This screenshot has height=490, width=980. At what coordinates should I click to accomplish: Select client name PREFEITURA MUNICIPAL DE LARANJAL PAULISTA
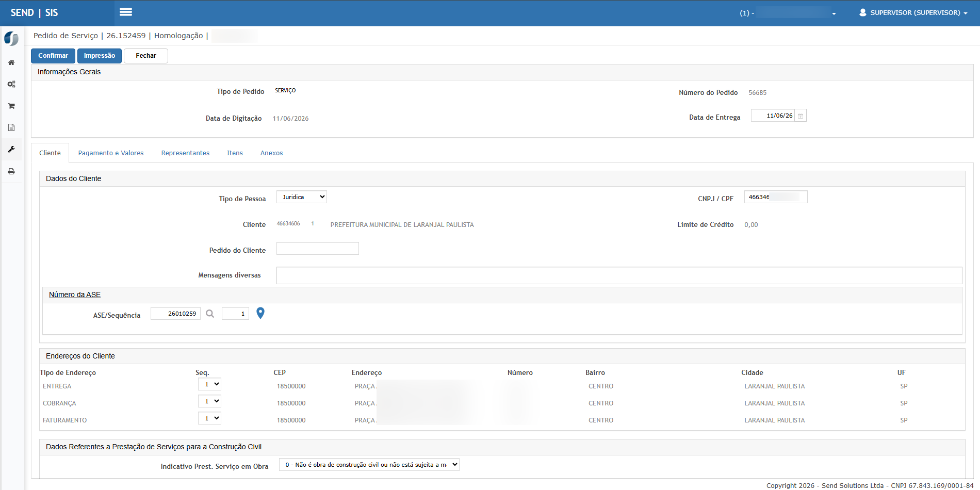click(x=402, y=225)
